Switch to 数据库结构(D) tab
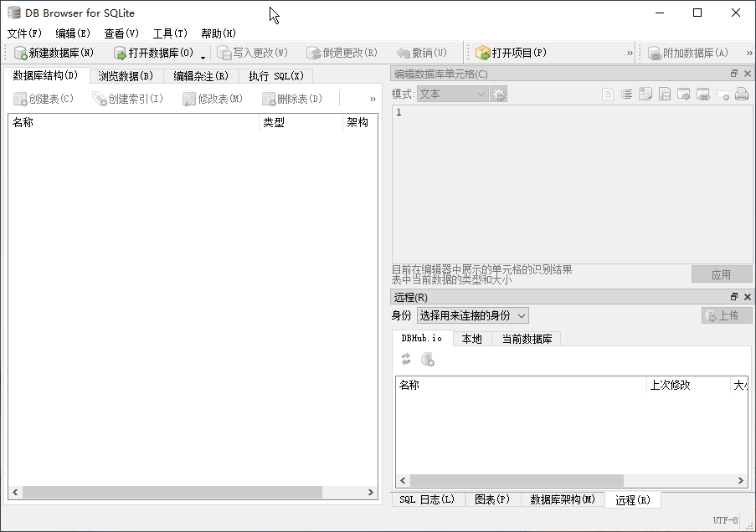The image size is (756, 532). [46, 75]
